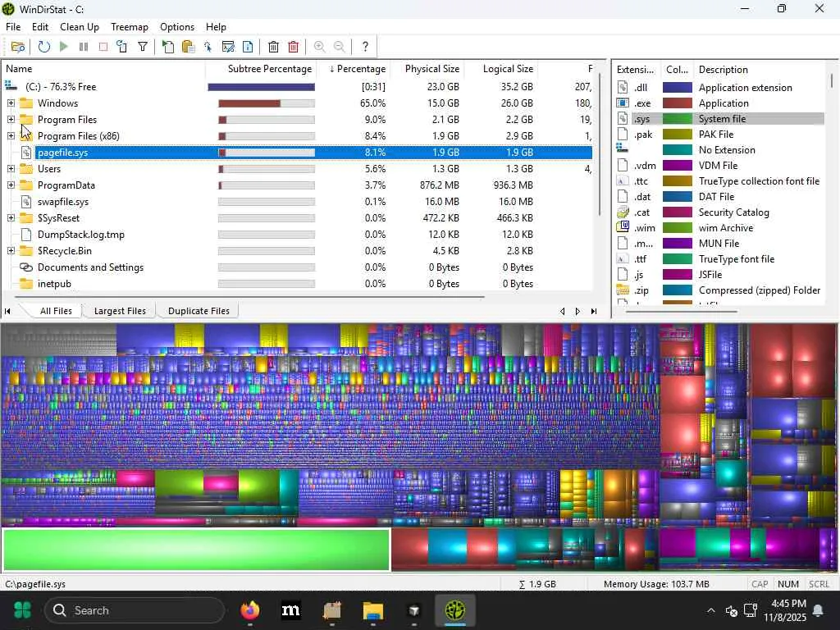The width and height of the screenshot is (840, 630).
Task: Click the Command Prompt Here icon
Action: point(228,47)
